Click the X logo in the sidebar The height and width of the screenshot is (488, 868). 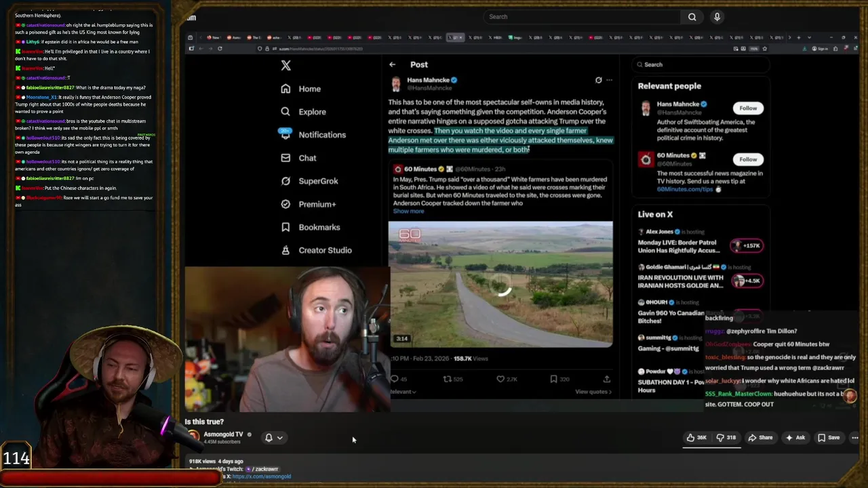tap(285, 66)
